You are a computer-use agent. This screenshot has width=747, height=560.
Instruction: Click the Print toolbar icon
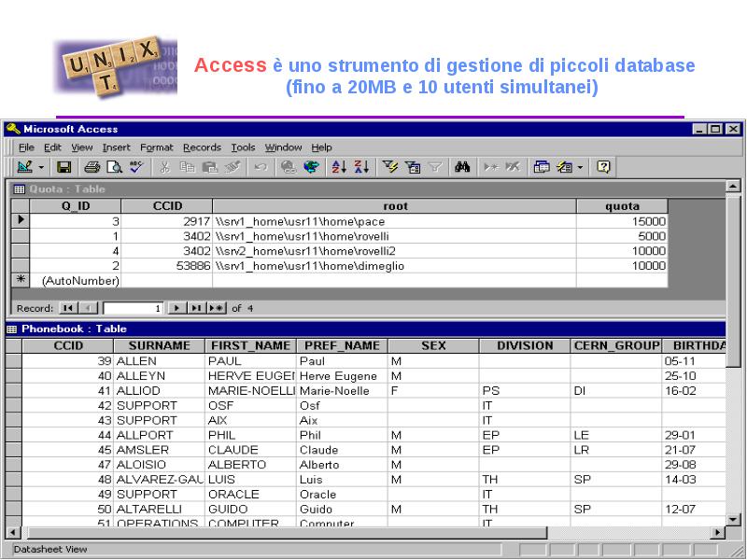92,167
